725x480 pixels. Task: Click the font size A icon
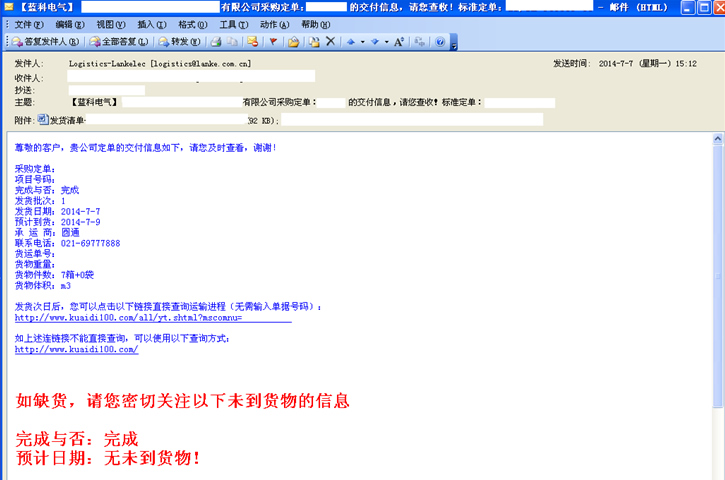click(x=399, y=42)
